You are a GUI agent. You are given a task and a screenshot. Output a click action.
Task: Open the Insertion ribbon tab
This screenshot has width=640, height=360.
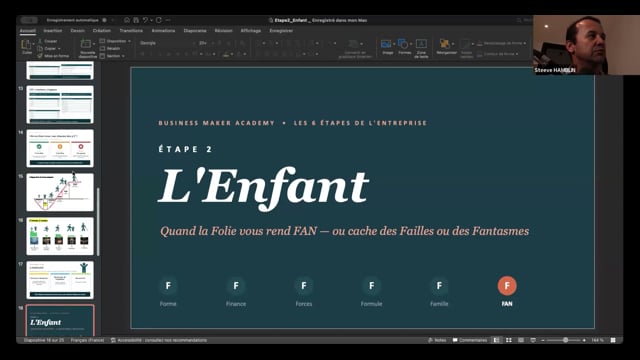tap(53, 31)
